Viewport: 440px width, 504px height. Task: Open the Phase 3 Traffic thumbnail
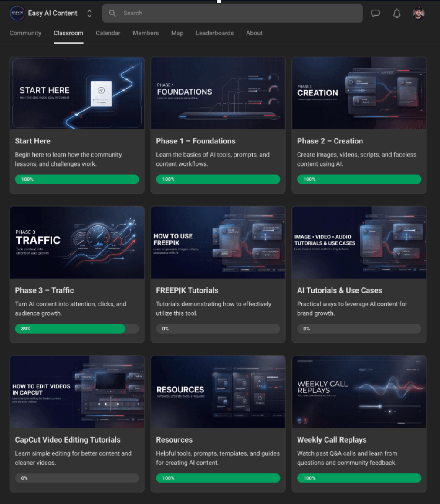[x=77, y=242]
